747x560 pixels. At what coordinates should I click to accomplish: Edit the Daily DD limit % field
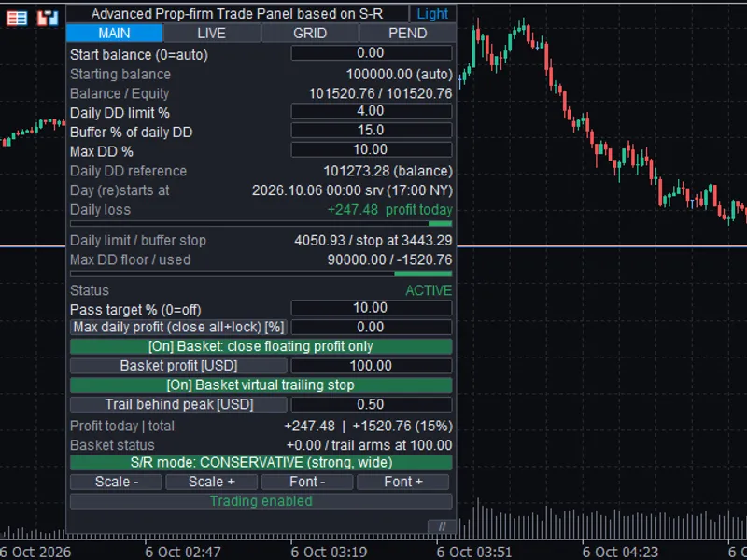click(x=371, y=111)
